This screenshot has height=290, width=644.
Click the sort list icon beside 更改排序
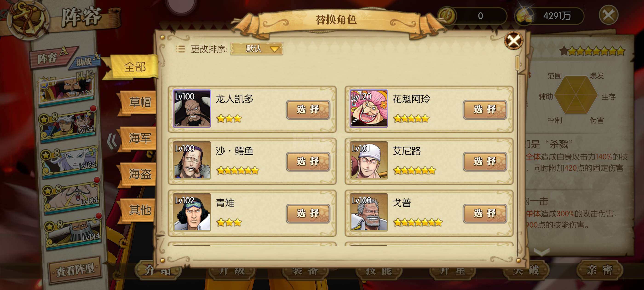point(180,49)
